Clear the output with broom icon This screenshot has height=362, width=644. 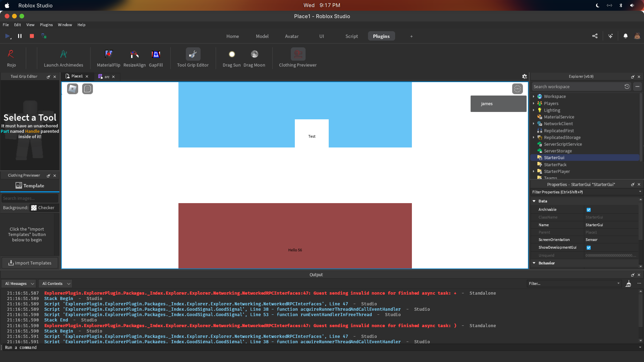pyautogui.click(x=628, y=284)
